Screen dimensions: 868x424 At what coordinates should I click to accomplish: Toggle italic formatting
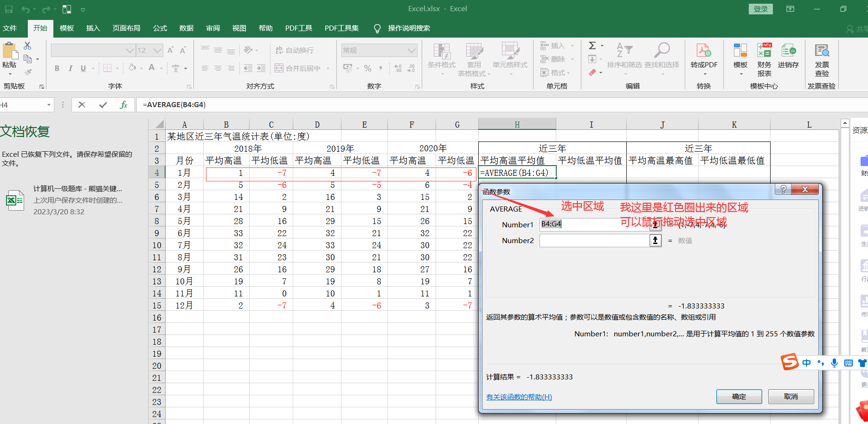(x=70, y=68)
